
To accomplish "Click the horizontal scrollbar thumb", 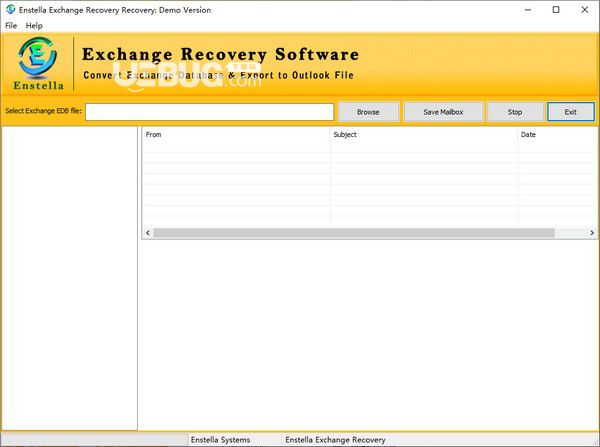I will [x=354, y=233].
